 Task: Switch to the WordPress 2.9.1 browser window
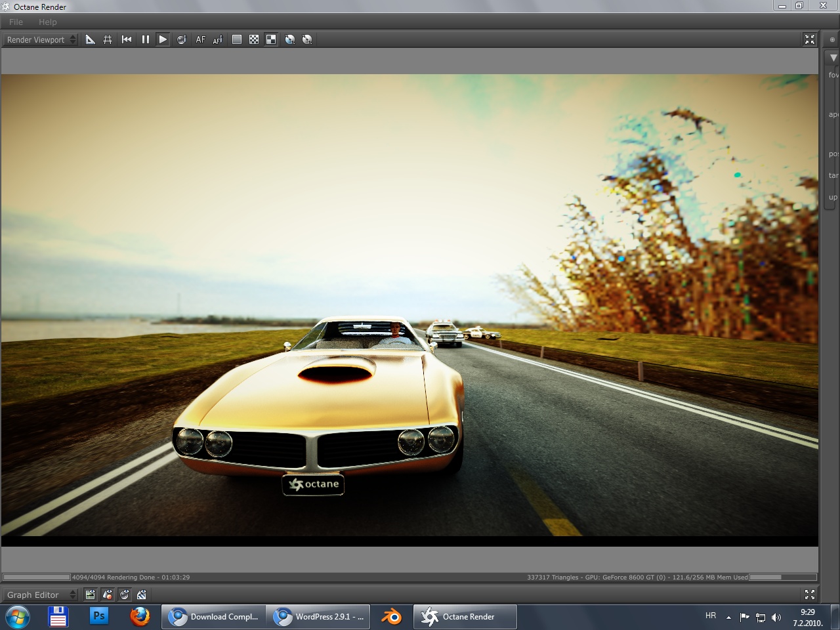319,617
